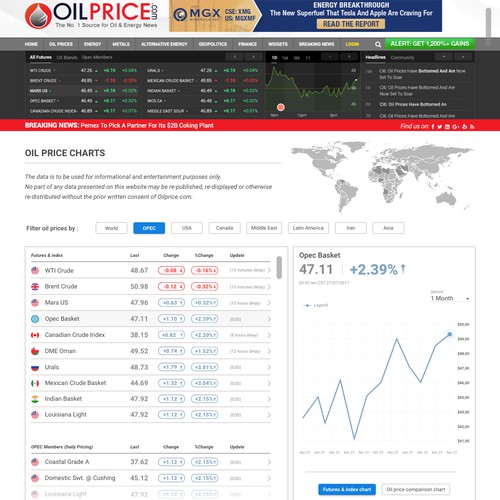Open the Oil Prices nav menu
This screenshot has width=500, height=500.
[61, 44]
